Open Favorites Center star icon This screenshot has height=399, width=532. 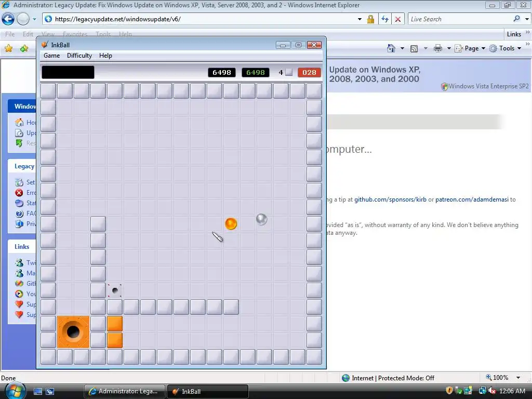(8, 48)
